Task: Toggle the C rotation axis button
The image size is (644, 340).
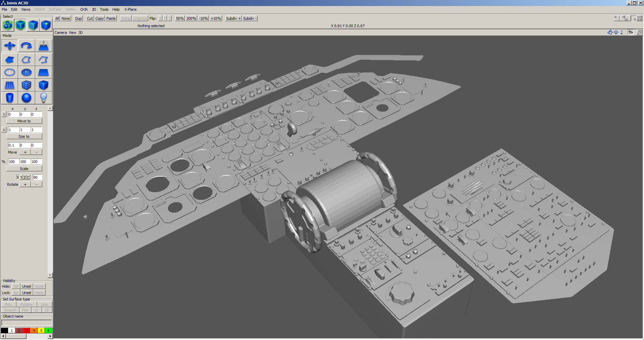Action: (x=28, y=177)
